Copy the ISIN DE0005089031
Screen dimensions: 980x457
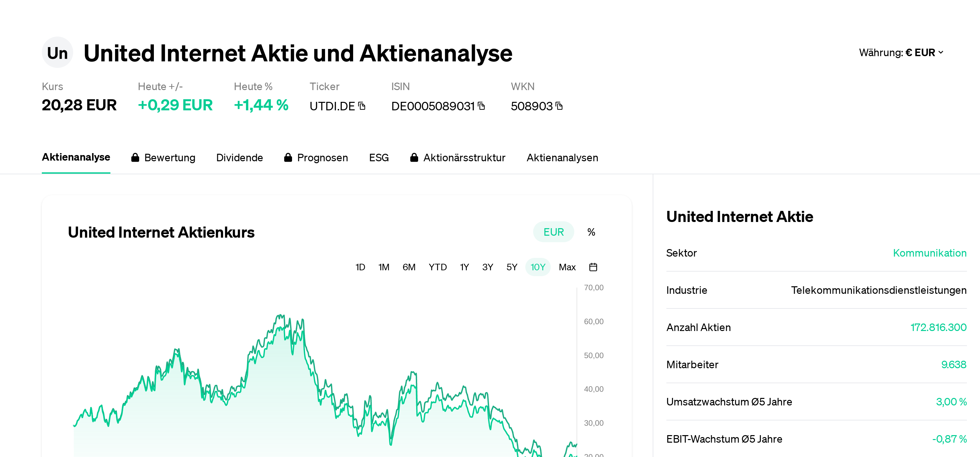click(481, 106)
